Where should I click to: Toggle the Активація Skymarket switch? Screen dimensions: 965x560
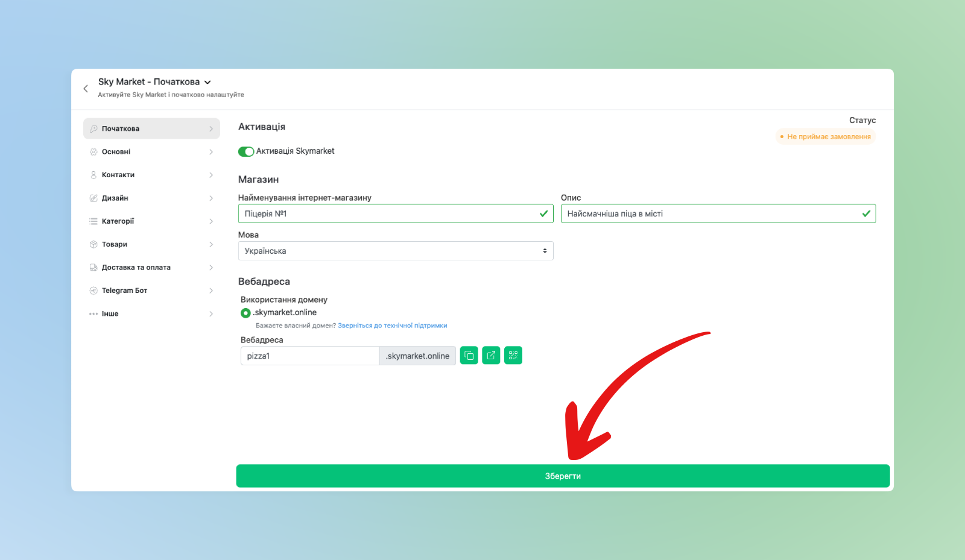tap(246, 151)
